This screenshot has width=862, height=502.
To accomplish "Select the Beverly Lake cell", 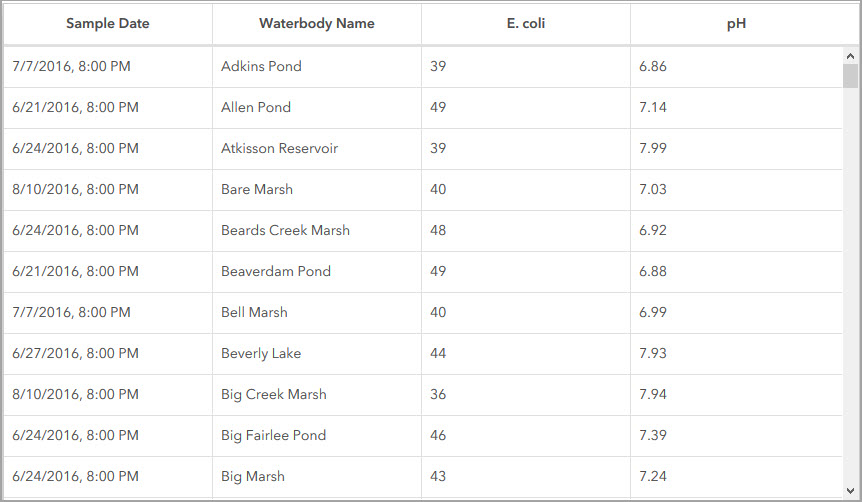I will coord(261,354).
